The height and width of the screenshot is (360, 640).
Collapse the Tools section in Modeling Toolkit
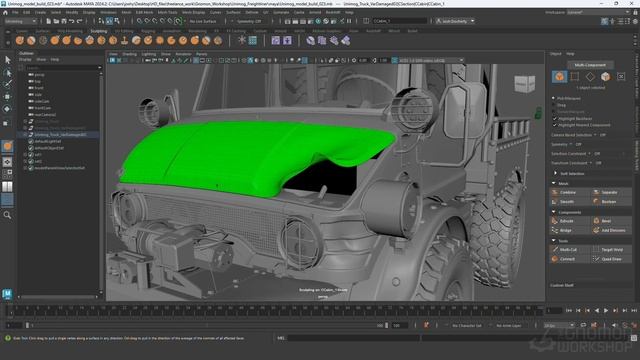(x=554, y=241)
